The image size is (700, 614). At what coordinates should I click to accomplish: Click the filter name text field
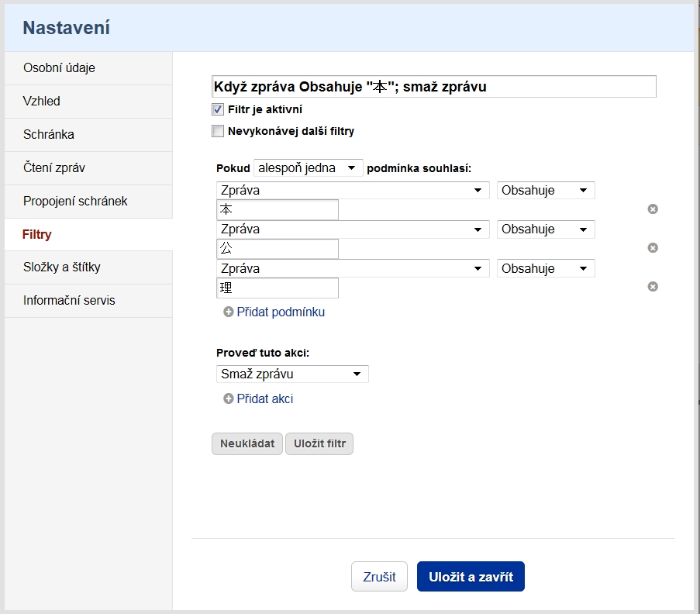point(433,87)
